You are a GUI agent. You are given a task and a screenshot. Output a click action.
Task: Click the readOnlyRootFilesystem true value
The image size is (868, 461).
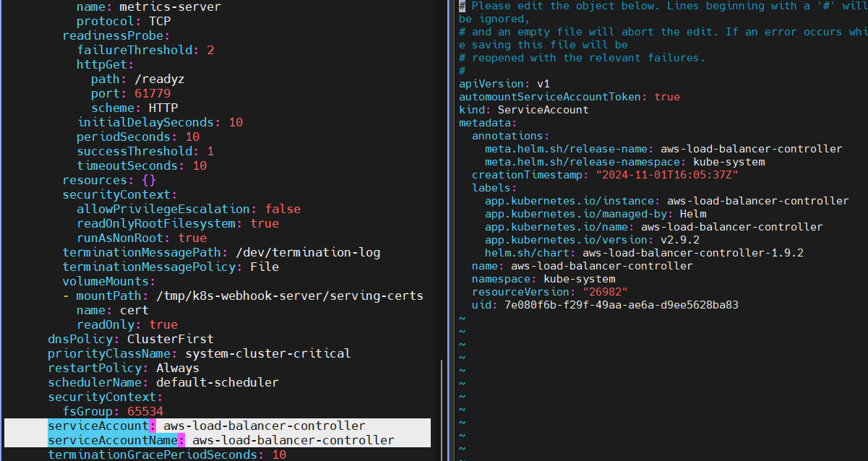[265, 223]
